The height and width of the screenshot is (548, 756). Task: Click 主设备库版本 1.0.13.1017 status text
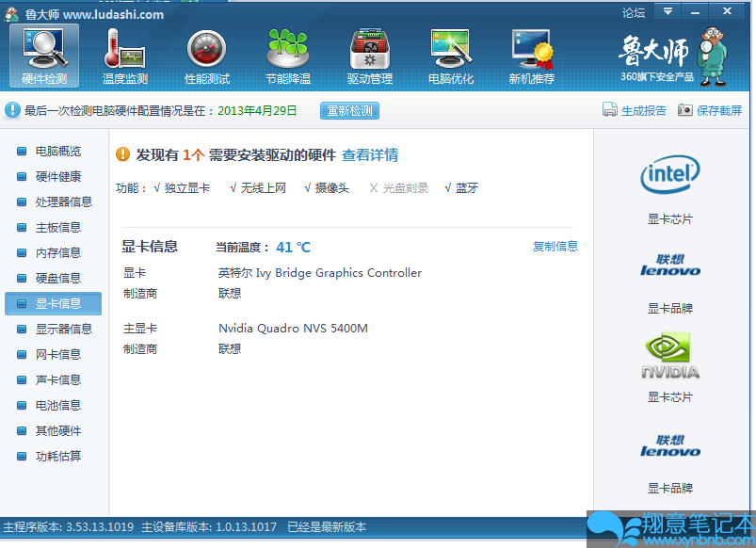tap(209, 526)
